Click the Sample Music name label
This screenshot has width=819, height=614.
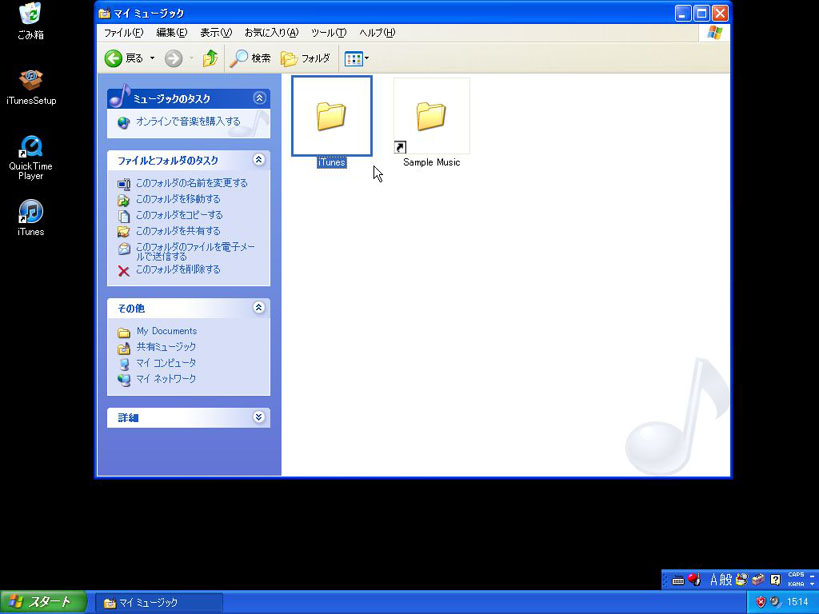tap(431, 162)
